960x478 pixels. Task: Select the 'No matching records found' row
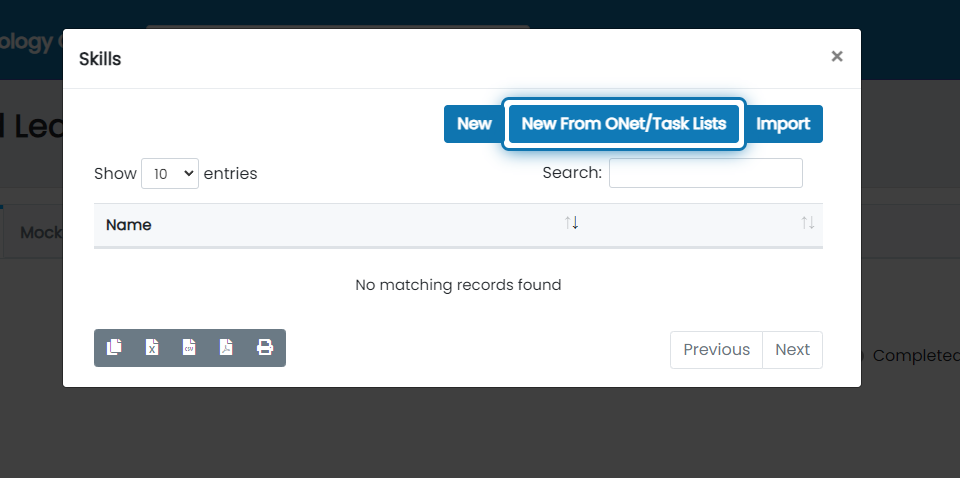(458, 285)
